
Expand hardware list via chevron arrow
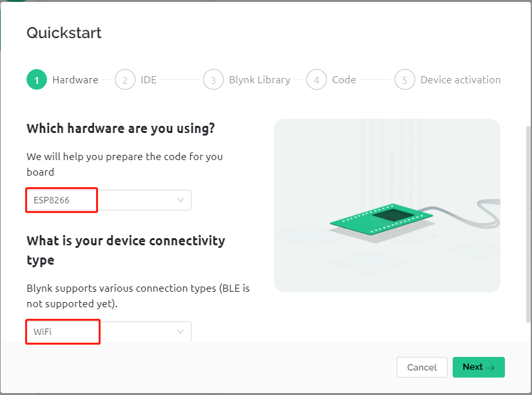point(181,200)
